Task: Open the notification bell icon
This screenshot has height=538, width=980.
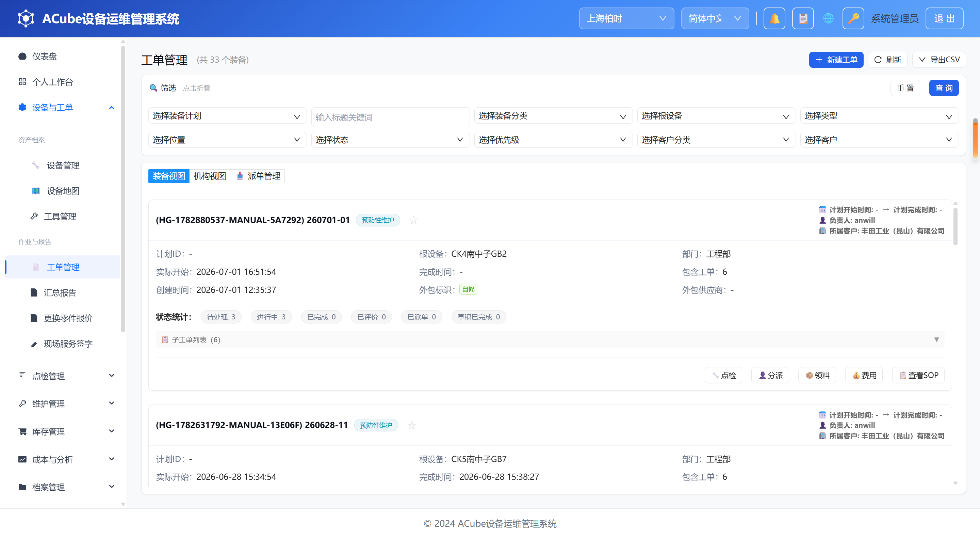Action: [x=774, y=18]
